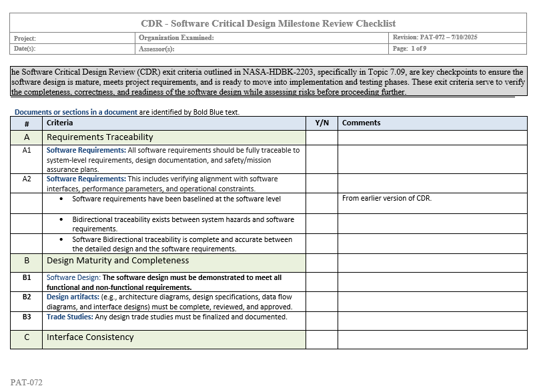The width and height of the screenshot is (535, 392).
Task: Click the Y/N cell for row B1
Action: (x=322, y=282)
